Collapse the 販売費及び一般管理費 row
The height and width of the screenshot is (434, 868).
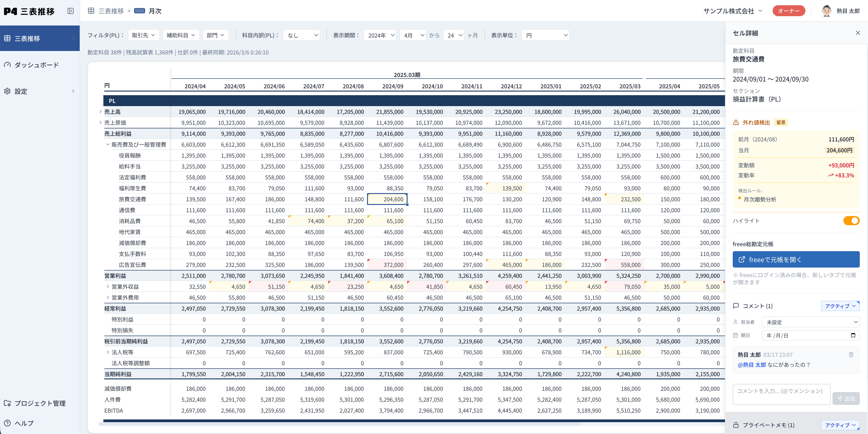point(107,145)
